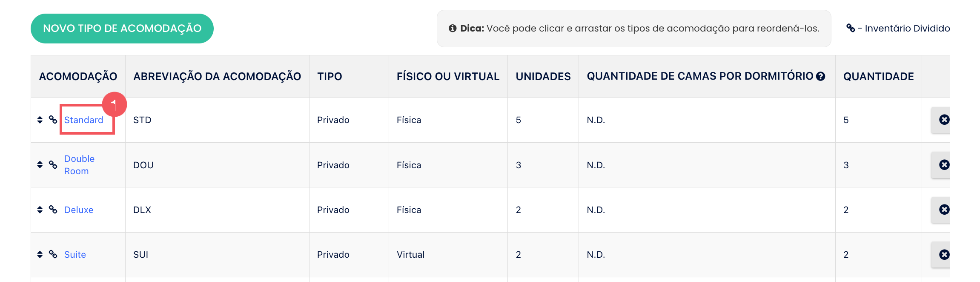Delete the Standard accommodation row
Viewport: 980px width, 282px height.
click(x=944, y=120)
